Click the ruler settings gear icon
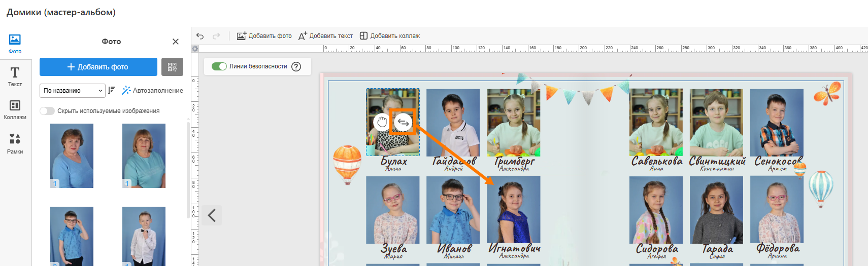Screen dimensions: 868x266 click(x=195, y=49)
